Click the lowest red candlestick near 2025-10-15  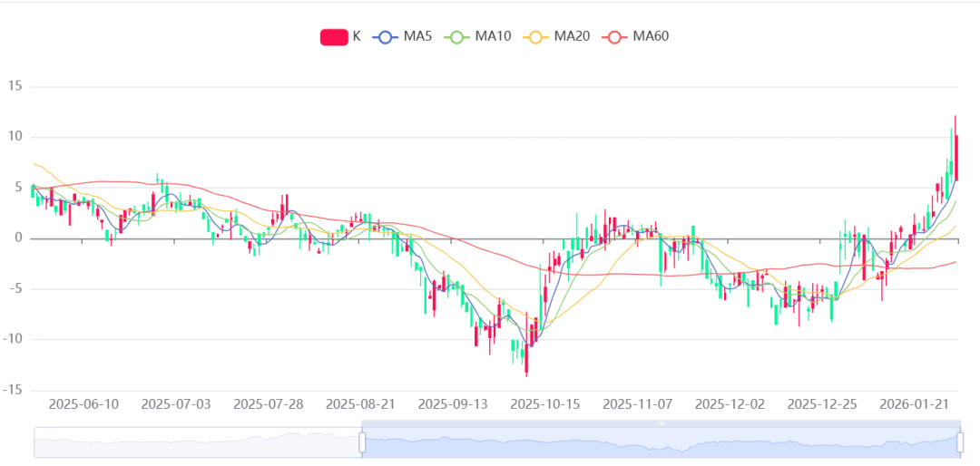[525, 358]
